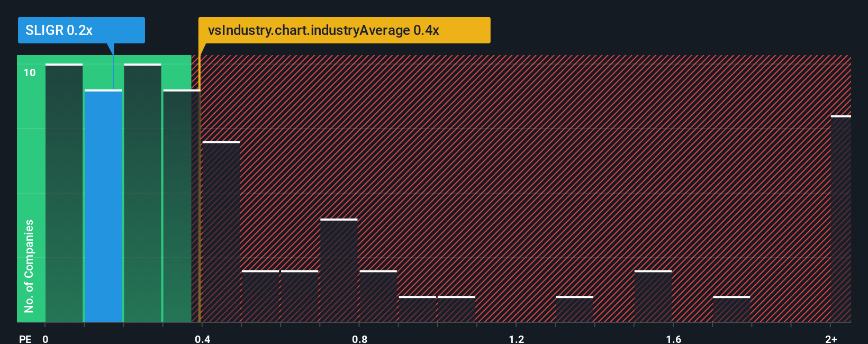The width and height of the screenshot is (868, 344).
Task: Click the x-axis label 2+
Action: [x=831, y=339]
